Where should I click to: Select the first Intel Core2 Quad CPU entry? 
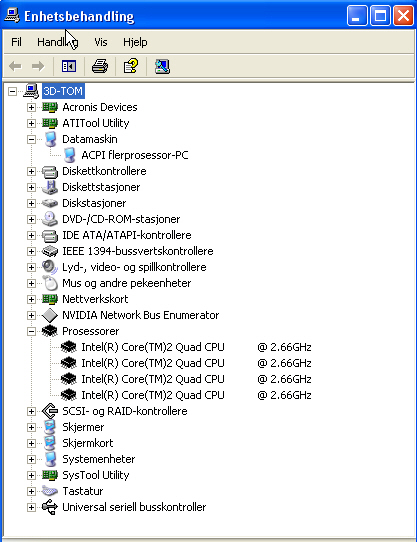[x=196, y=347]
